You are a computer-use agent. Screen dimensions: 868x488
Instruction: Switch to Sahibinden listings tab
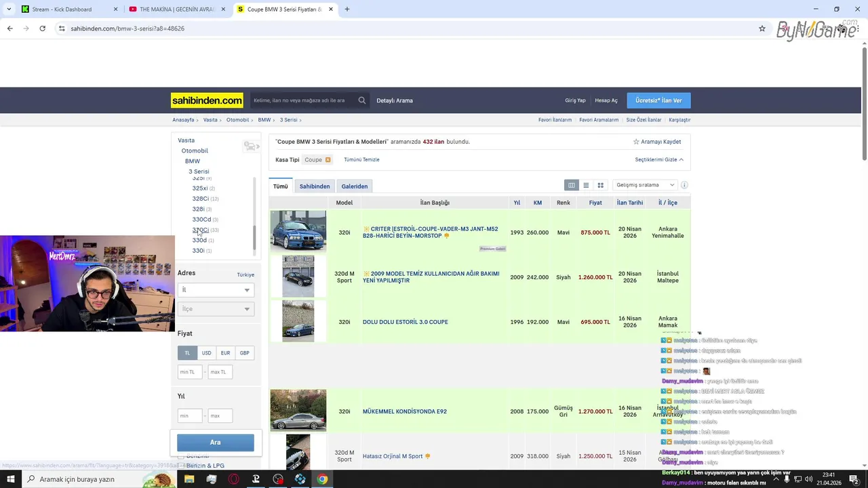[x=315, y=186]
